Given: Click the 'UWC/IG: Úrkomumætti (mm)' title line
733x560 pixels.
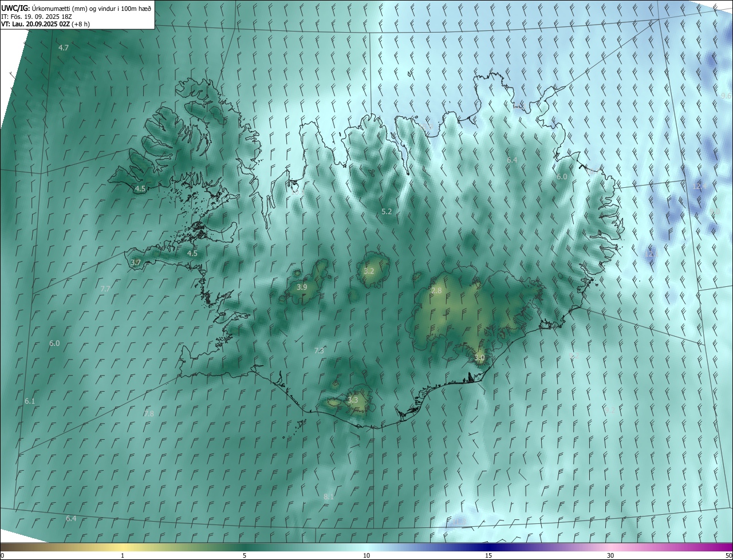Looking at the screenshot, I should 77,8.
